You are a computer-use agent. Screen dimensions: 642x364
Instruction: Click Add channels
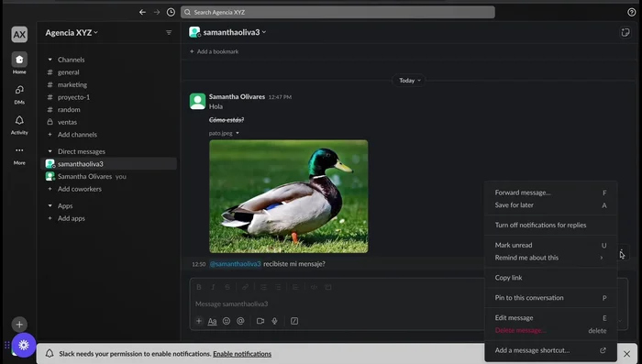coord(77,134)
